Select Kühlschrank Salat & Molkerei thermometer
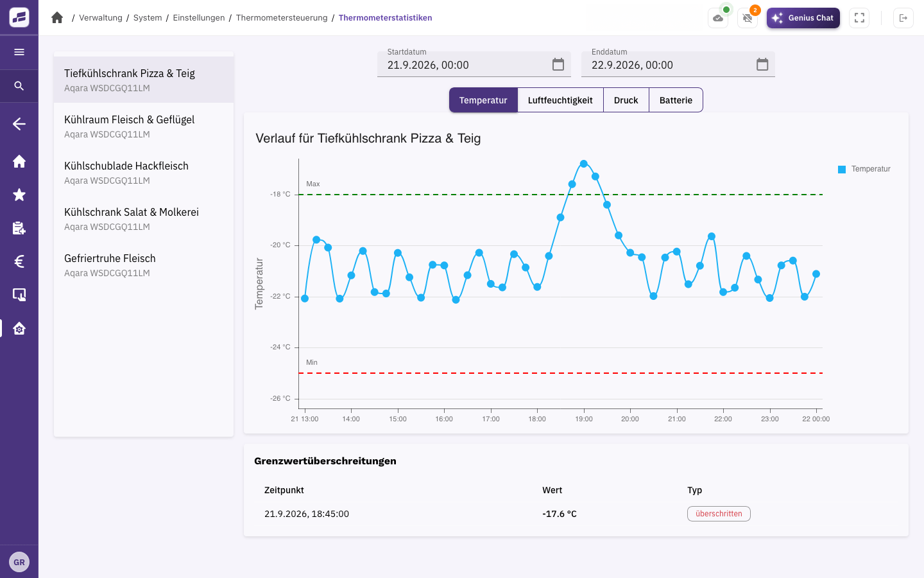The image size is (924, 578). [x=144, y=218]
